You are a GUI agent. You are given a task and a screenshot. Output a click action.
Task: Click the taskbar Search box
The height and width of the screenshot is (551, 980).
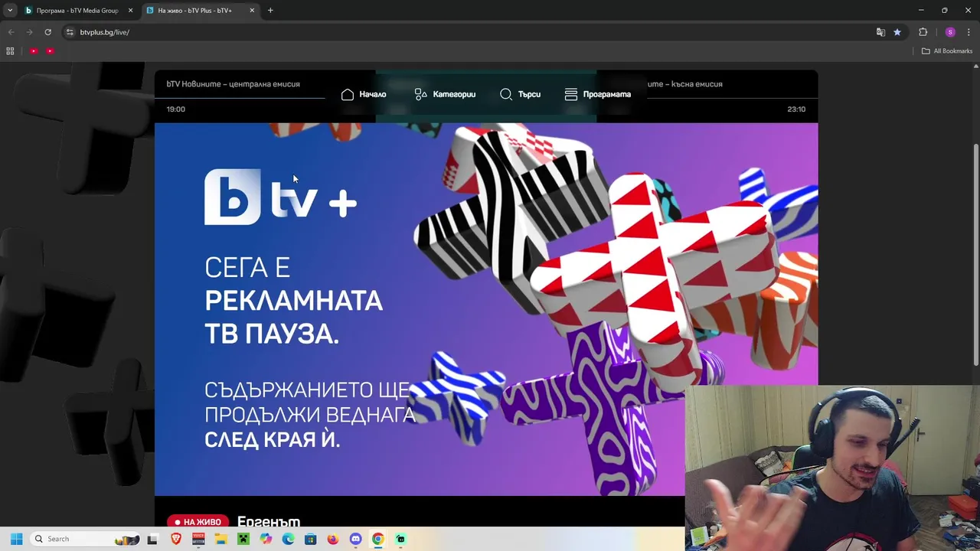point(86,539)
